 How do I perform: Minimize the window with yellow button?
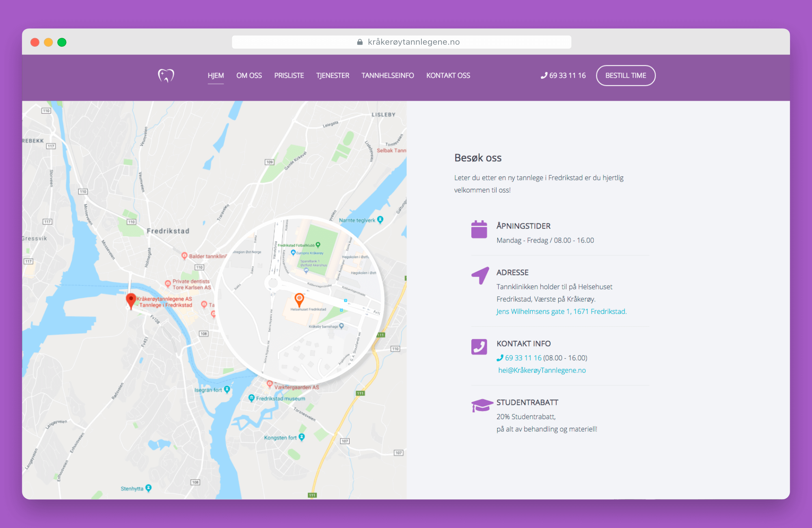[x=48, y=42]
